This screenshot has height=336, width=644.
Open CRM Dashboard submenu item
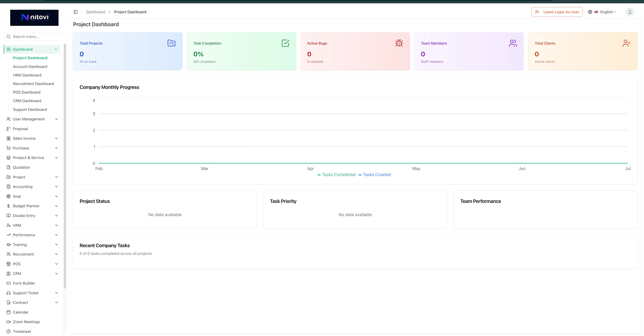(x=27, y=101)
